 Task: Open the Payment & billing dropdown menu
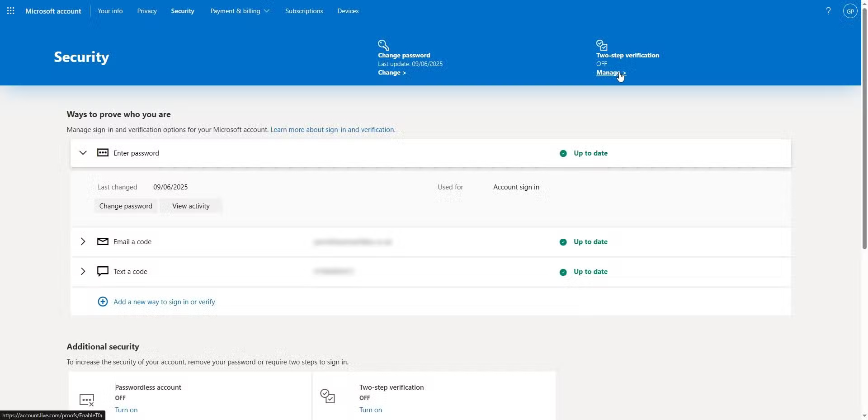coord(240,11)
